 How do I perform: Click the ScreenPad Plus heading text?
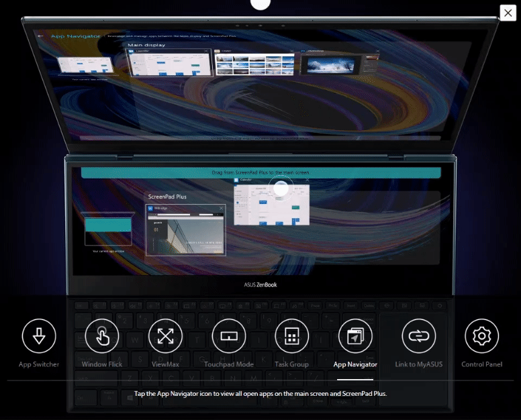[167, 197]
